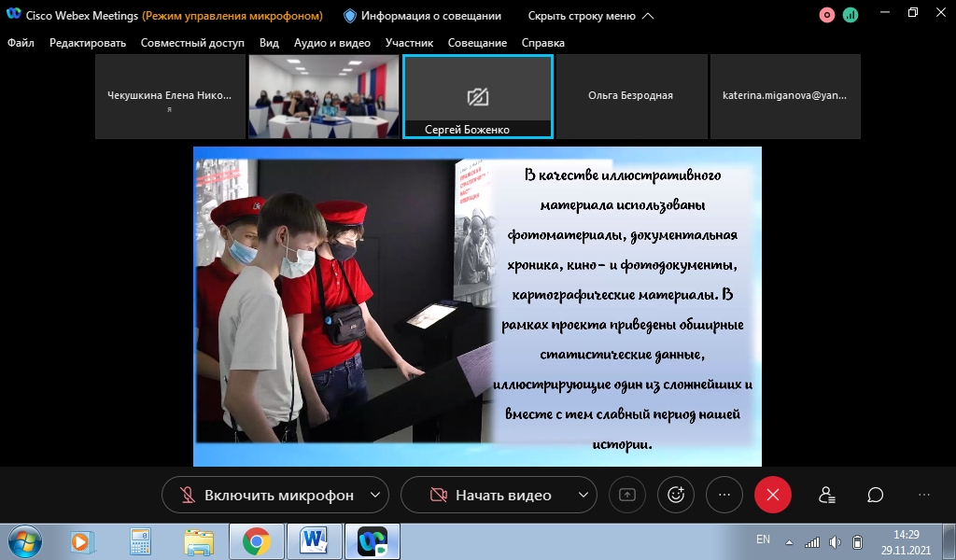This screenshot has width=956, height=560.
Task: Click the share content icon
Action: (x=626, y=495)
